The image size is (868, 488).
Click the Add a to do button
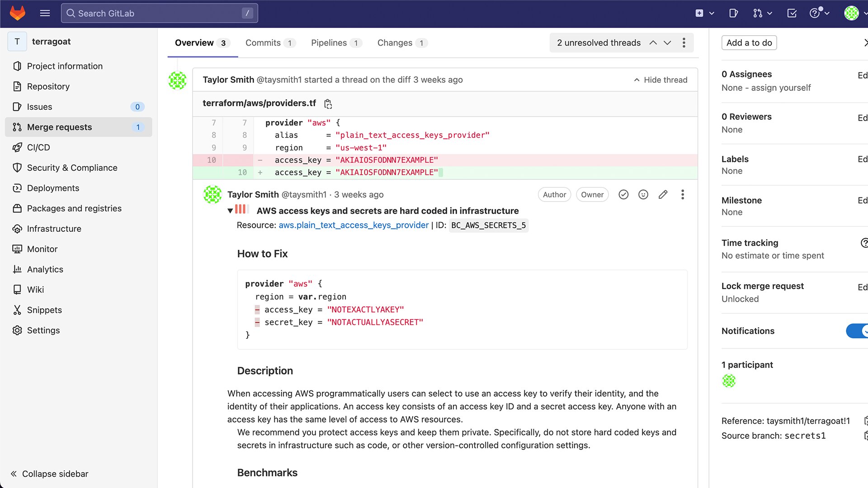pyautogui.click(x=749, y=43)
